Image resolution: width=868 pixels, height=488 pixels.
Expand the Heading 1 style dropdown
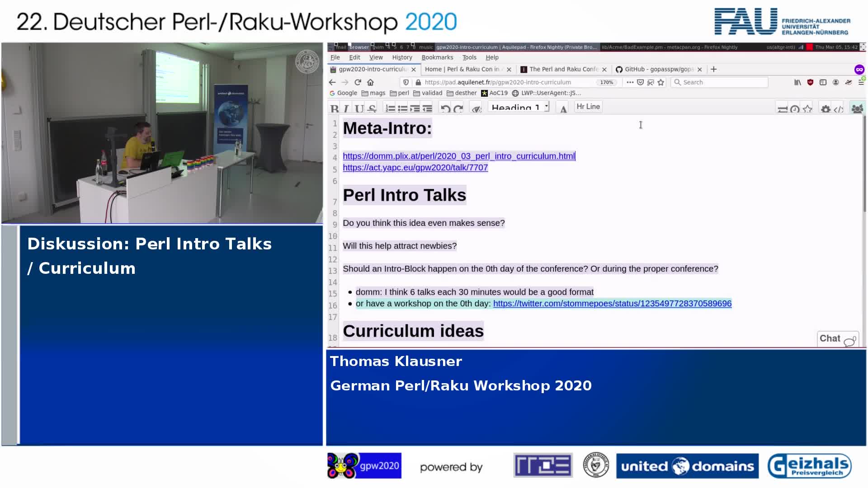tap(520, 108)
